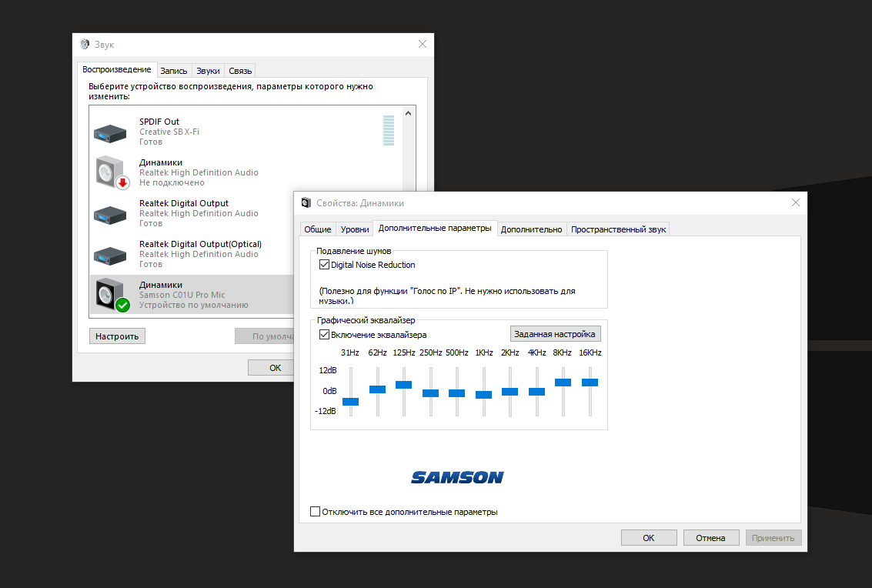872x588 pixels.
Task: Click the Samson C01U Pro Mic speaker icon
Action: click(x=112, y=295)
